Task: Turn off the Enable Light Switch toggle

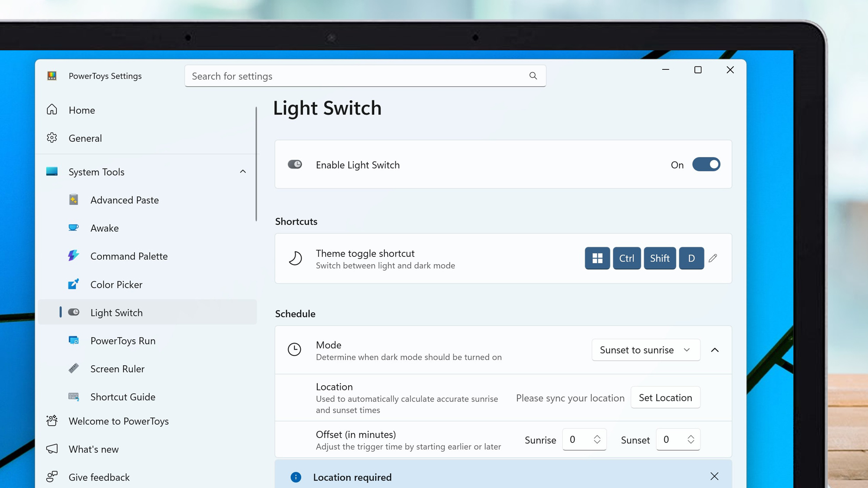Action: [x=706, y=164]
